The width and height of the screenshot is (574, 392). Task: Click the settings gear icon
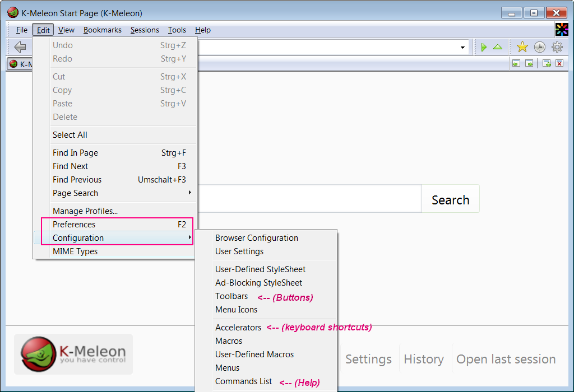[557, 47]
